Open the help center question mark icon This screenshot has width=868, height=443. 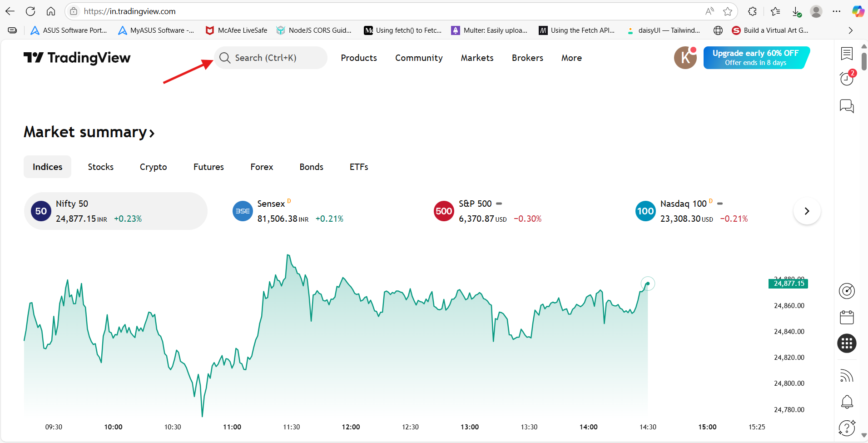point(847,428)
